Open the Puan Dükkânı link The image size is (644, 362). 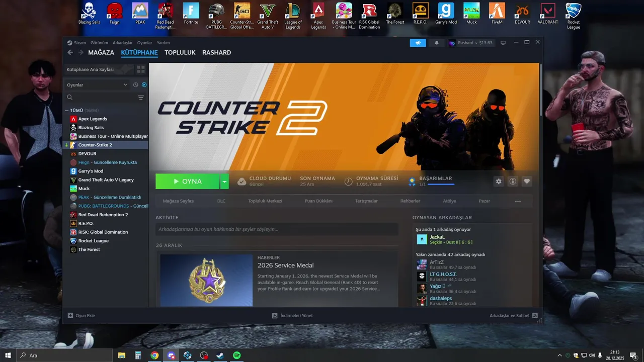[318, 201]
